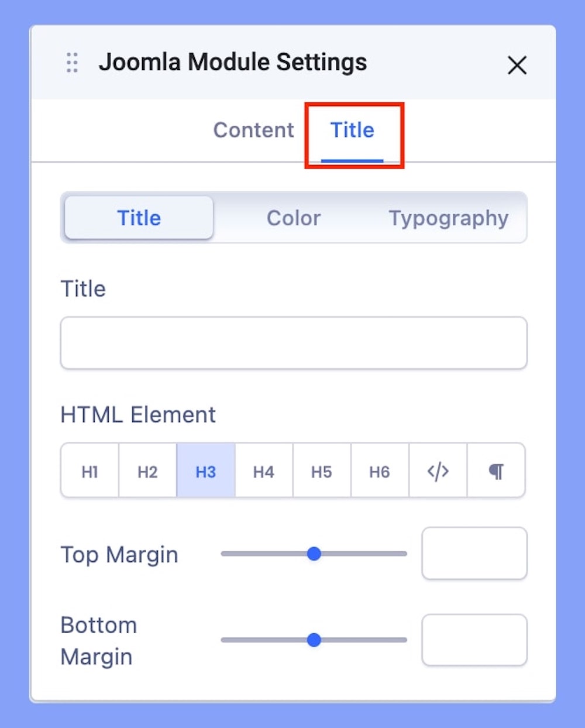Switch to the Typography segment
This screenshot has height=728, width=585.
[x=449, y=218]
